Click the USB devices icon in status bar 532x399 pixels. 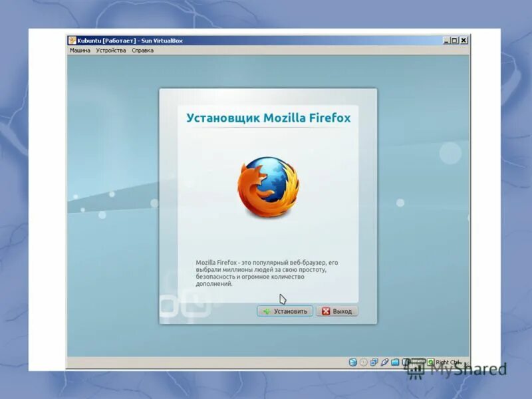pyautogui.click(x=384, y=362)
